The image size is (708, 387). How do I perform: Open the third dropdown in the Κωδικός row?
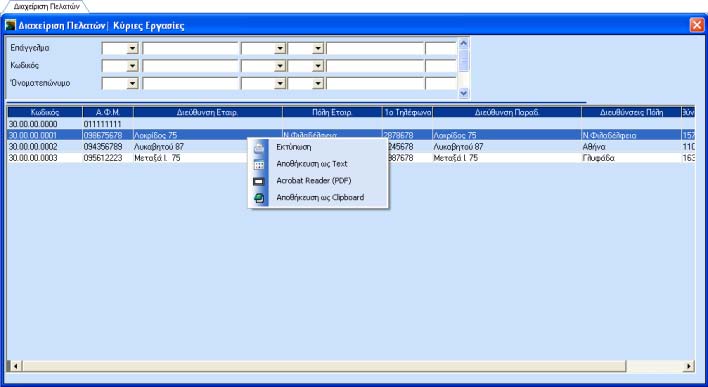coord(318,66)
